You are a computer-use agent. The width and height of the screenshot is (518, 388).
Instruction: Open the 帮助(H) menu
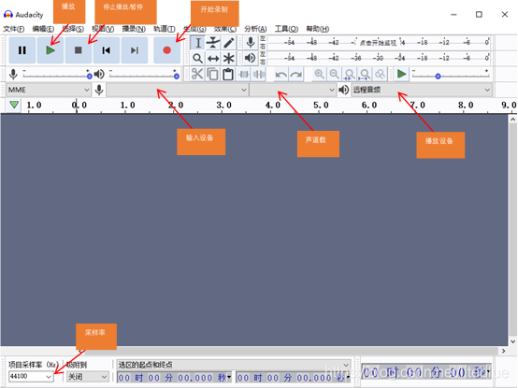[x=318, y=29]
